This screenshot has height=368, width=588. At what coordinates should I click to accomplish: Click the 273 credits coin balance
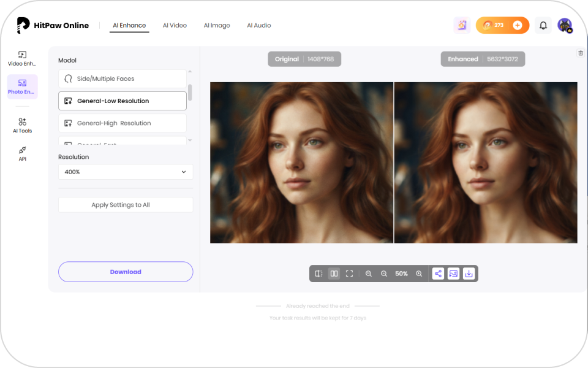(x=494, y=25)
